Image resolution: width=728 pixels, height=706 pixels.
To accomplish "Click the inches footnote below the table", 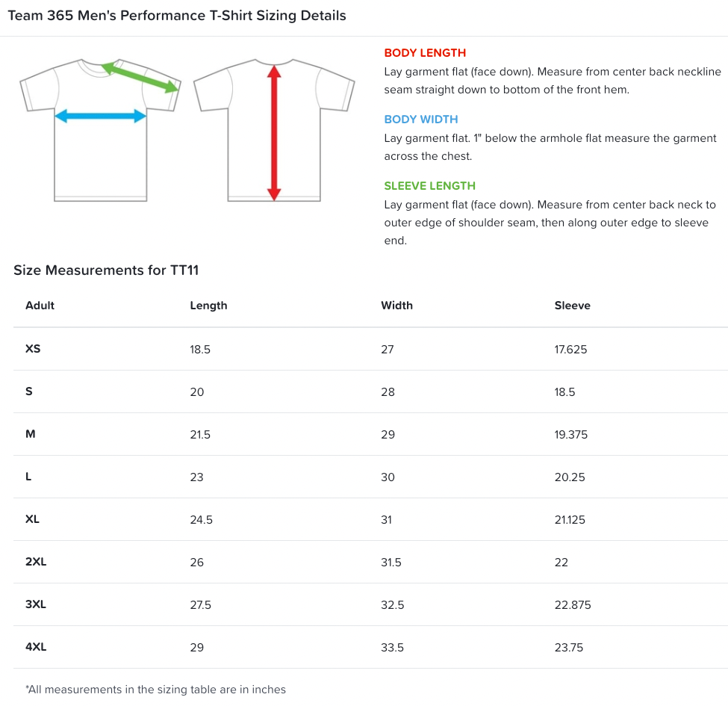I will pyautogui.click(x=155, y=690).
